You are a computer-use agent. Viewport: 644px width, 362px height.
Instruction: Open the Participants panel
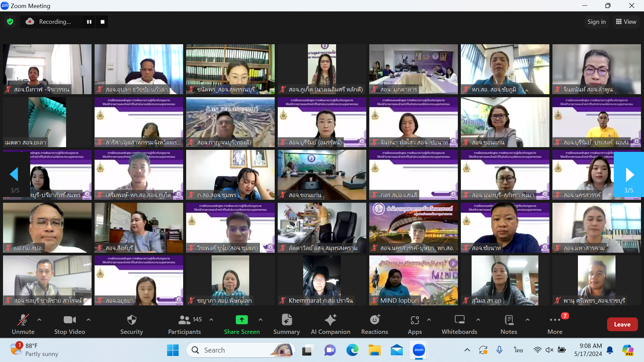pyautogui.click(x=184, y=324)
